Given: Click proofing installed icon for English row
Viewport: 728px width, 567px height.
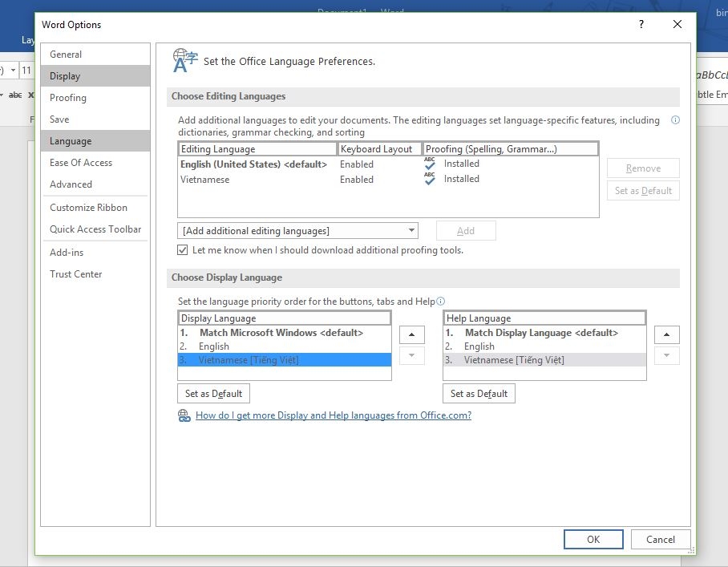Looking at the screenshot, I should pos(430,164).
